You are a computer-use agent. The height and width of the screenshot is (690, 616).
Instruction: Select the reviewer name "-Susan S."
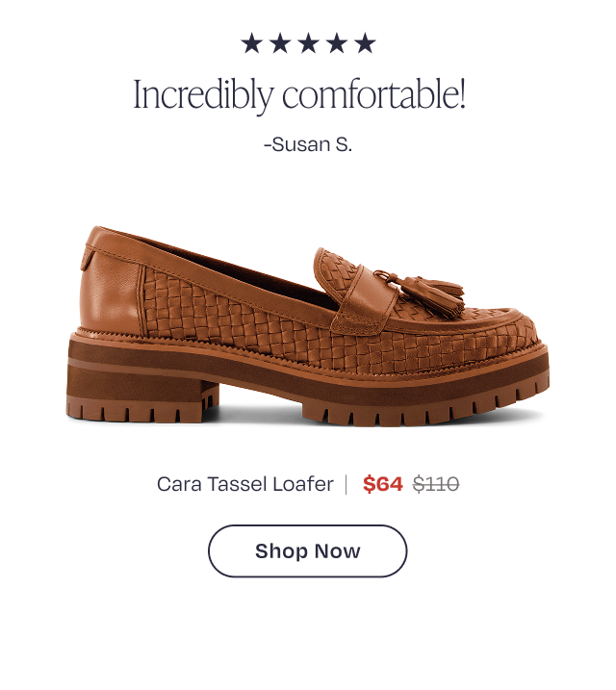[308, 146]
